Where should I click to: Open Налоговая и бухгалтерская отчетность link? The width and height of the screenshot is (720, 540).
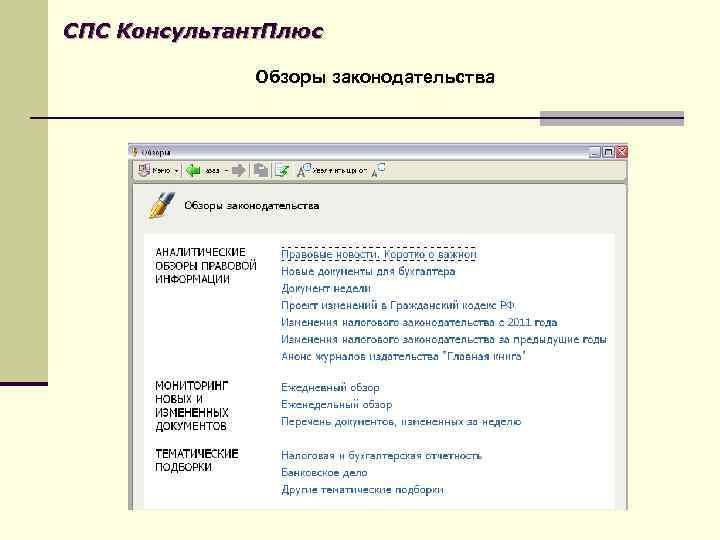[x=381, y=456]
